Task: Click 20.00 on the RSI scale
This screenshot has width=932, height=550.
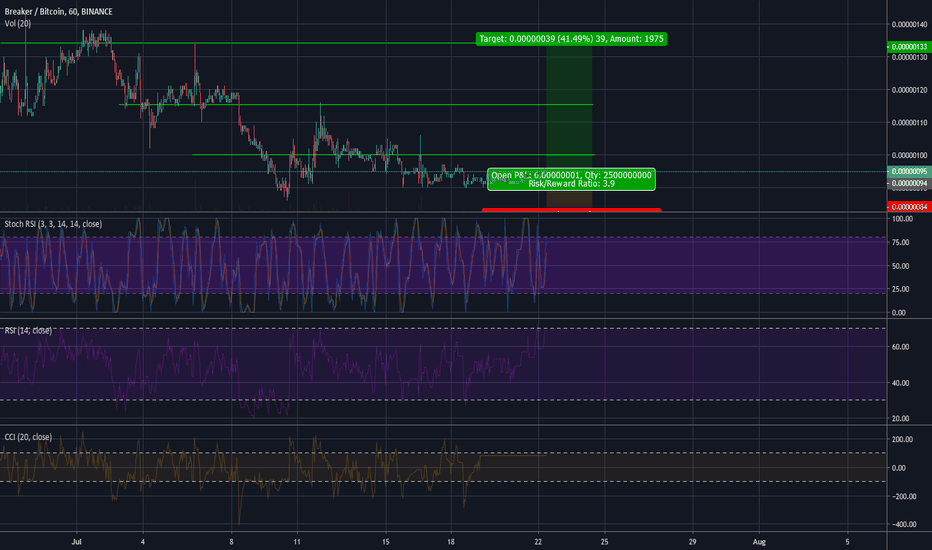Action: 900,418
